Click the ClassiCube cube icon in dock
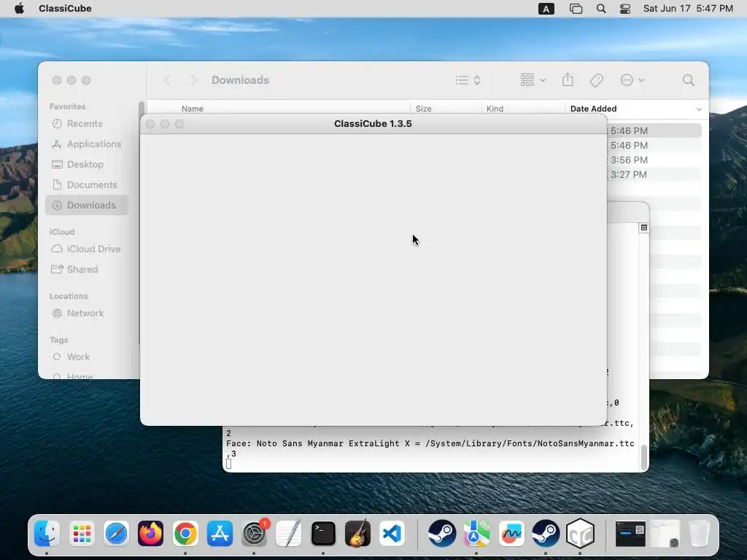This screenshot has width=747, height=560. (580, 533)
